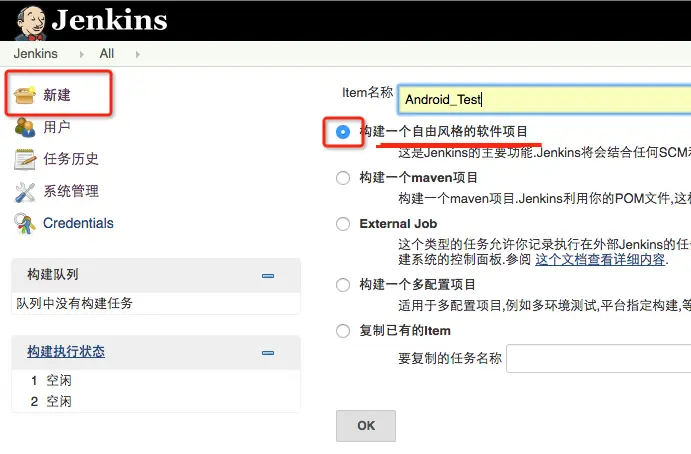Click the OK button

click(366, 426)
